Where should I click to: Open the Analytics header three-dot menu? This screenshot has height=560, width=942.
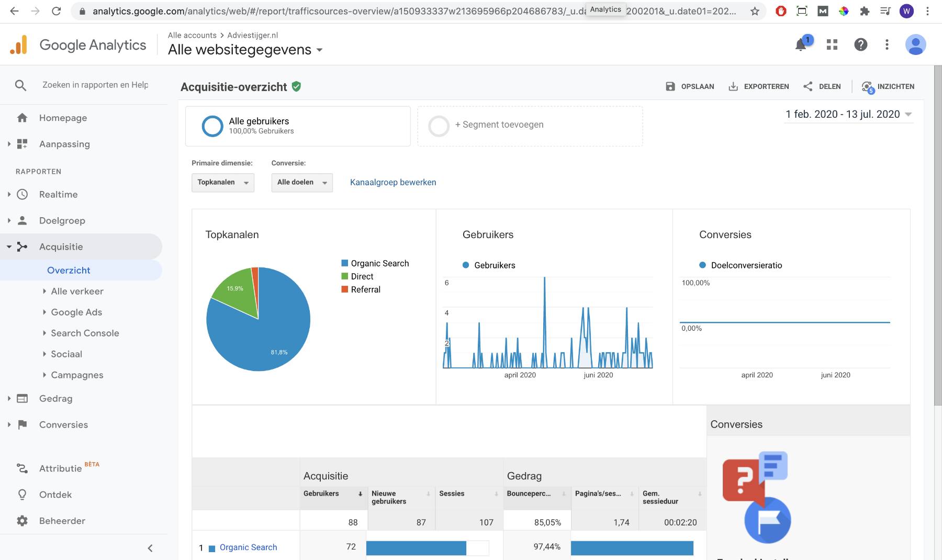[x=887, y=45]
